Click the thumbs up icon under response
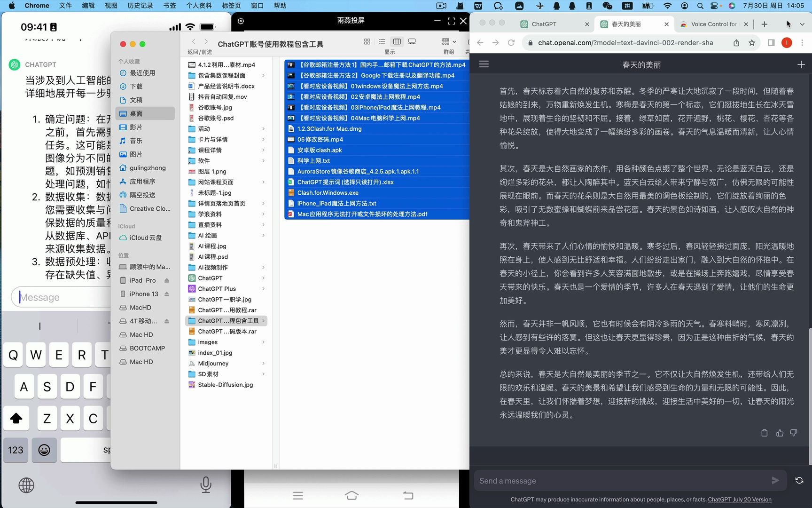 tap(780, 433)
